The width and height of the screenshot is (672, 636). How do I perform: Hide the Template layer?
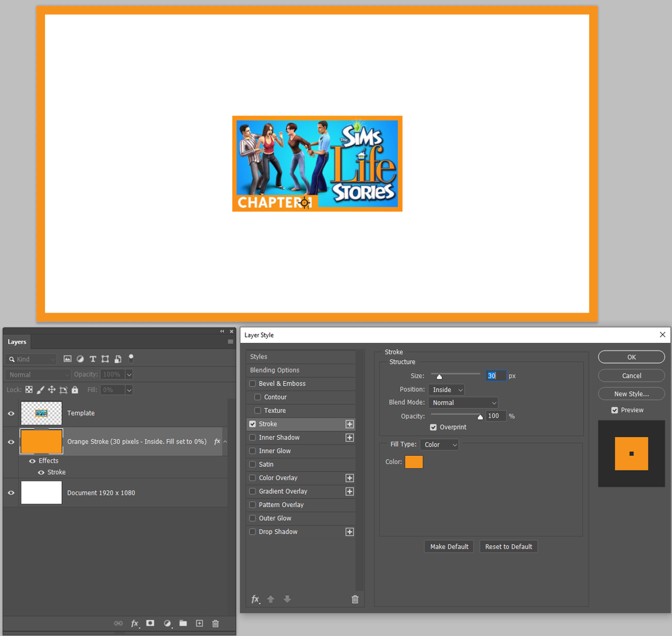point(11,413)
